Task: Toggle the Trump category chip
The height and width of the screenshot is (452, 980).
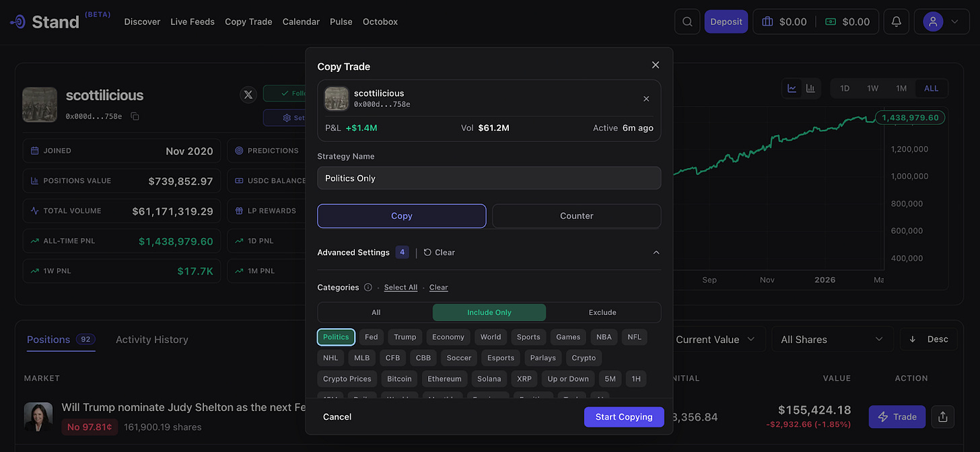Action: coord(405,337)
